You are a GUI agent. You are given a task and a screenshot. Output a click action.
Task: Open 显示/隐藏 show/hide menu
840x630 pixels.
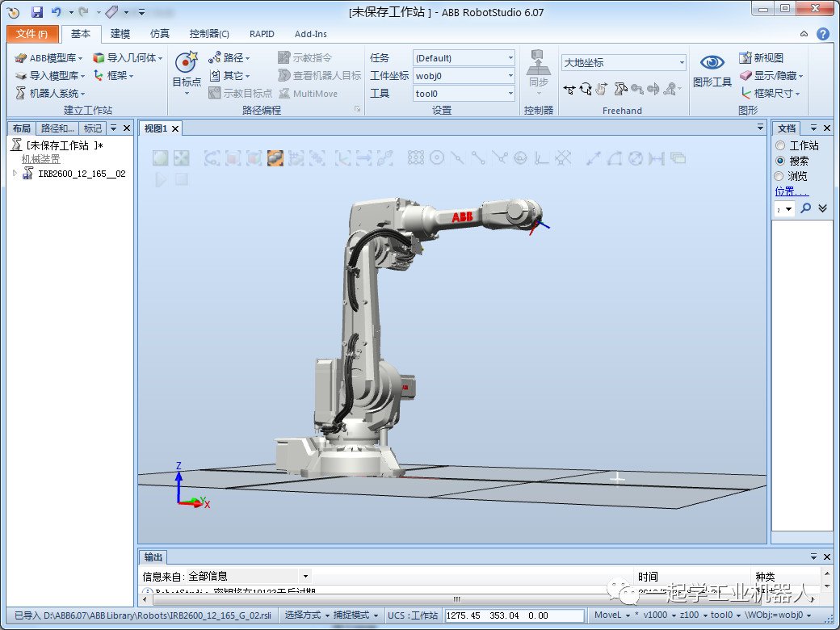coord(771,76)
